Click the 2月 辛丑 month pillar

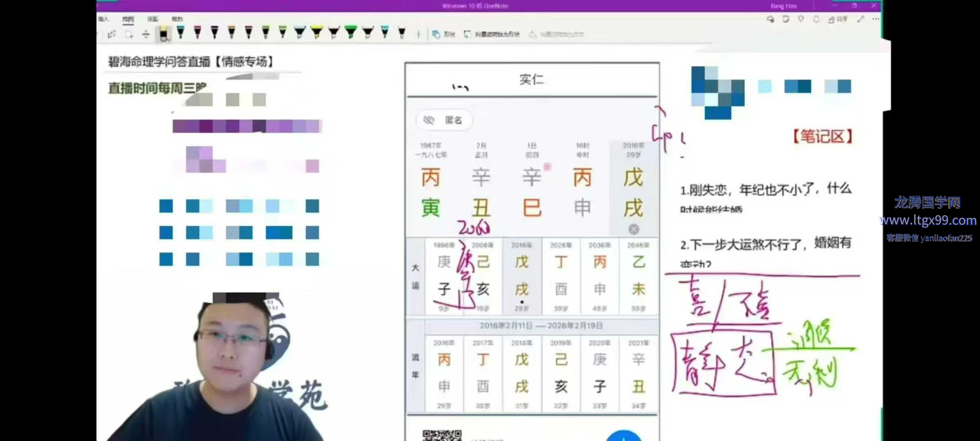[481, 180]
